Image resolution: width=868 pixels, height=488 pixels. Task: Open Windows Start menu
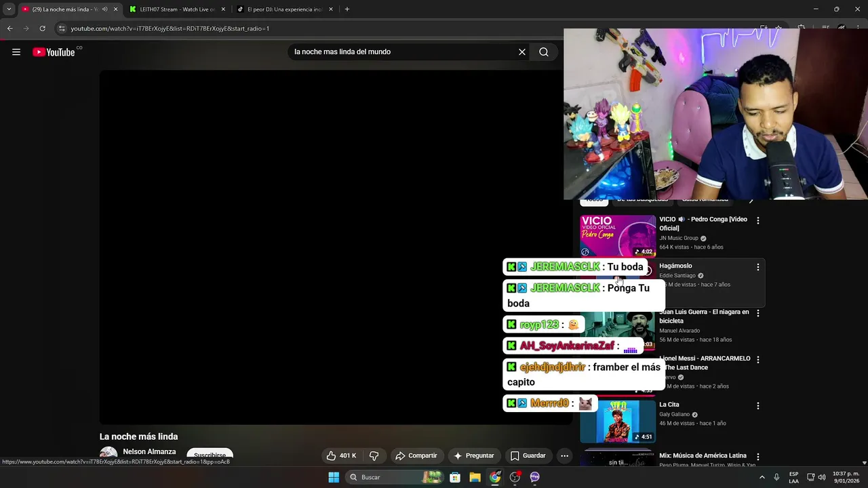pyautogui.click(x=334, y=477)
